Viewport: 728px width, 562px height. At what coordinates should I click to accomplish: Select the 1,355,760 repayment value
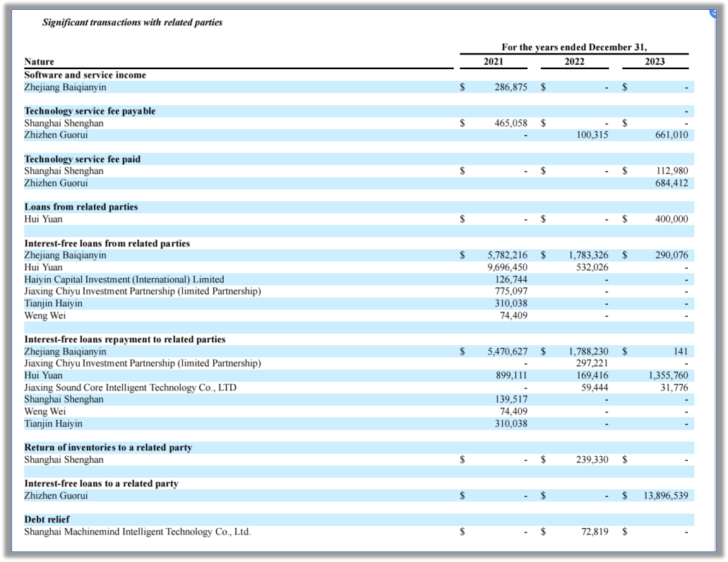pos(667,376)
